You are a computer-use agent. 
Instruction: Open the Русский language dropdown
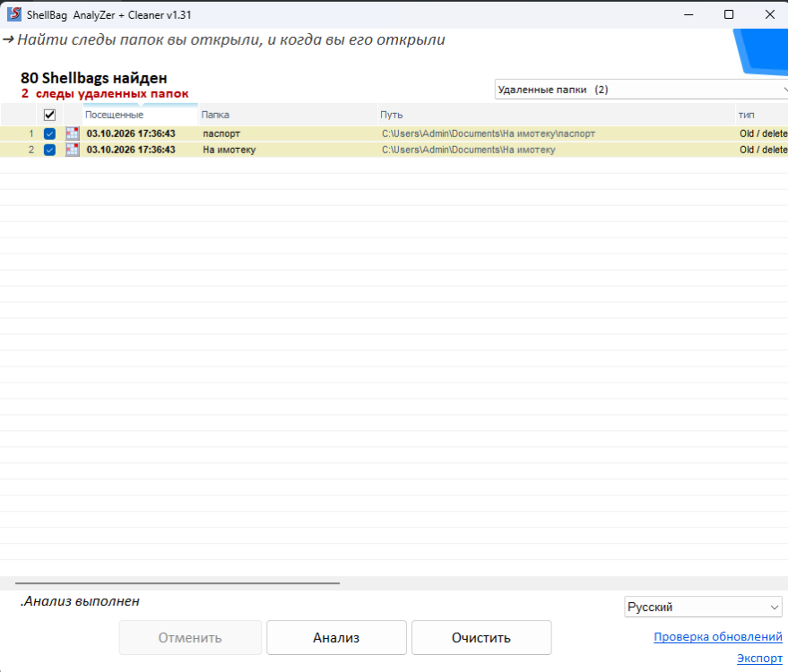pos(703,607)
